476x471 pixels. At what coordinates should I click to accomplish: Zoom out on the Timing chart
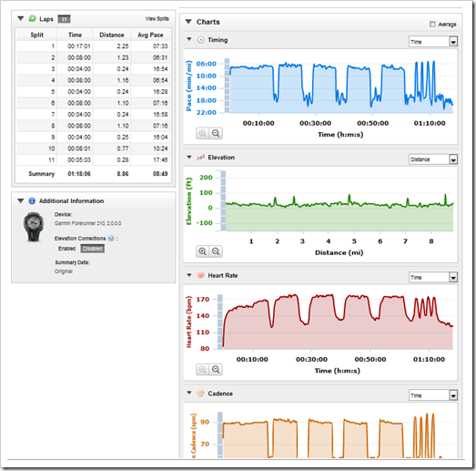coord(216,133)
